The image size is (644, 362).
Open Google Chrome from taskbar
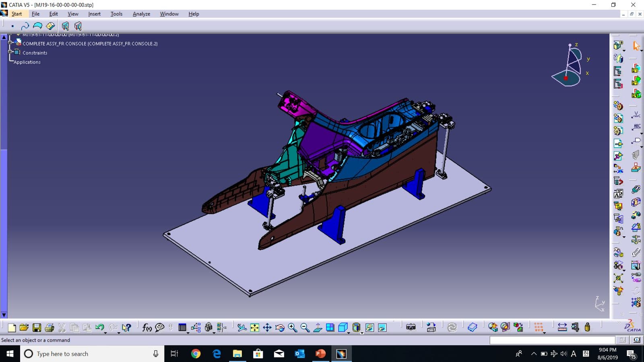tap(196, 354)
